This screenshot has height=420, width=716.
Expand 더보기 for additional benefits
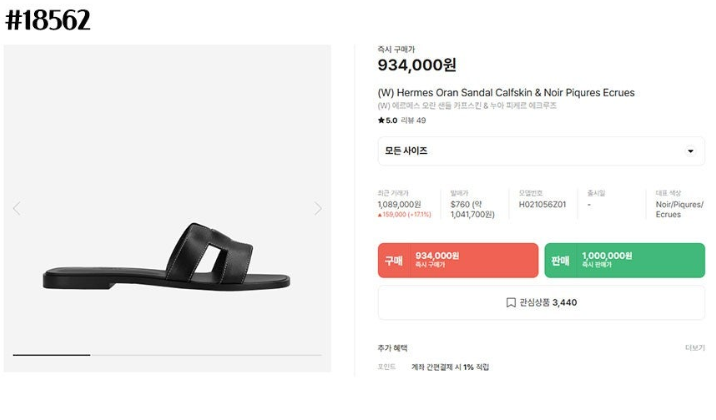pyautogui.click(x=695, y=348)
